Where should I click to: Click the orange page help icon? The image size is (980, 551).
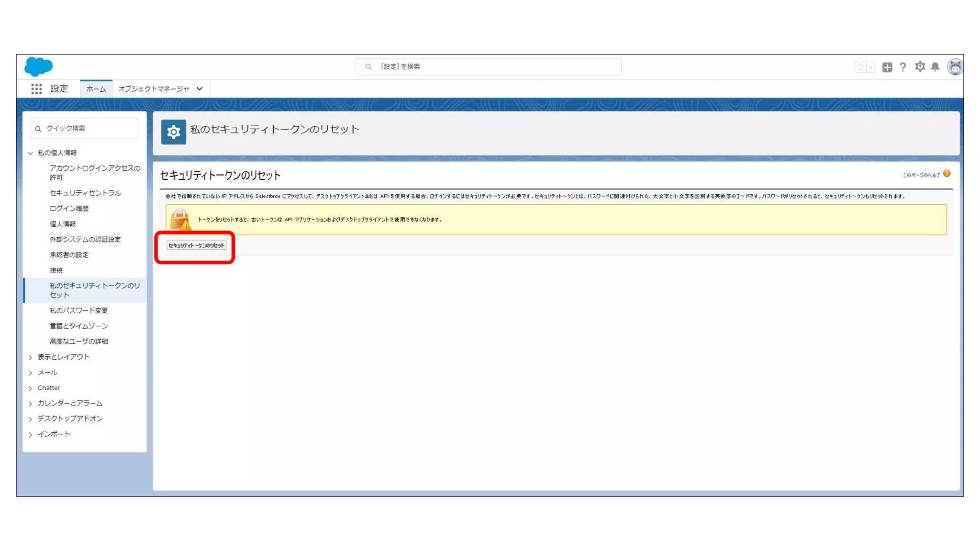pyautogui.click(x=947, y=174)
